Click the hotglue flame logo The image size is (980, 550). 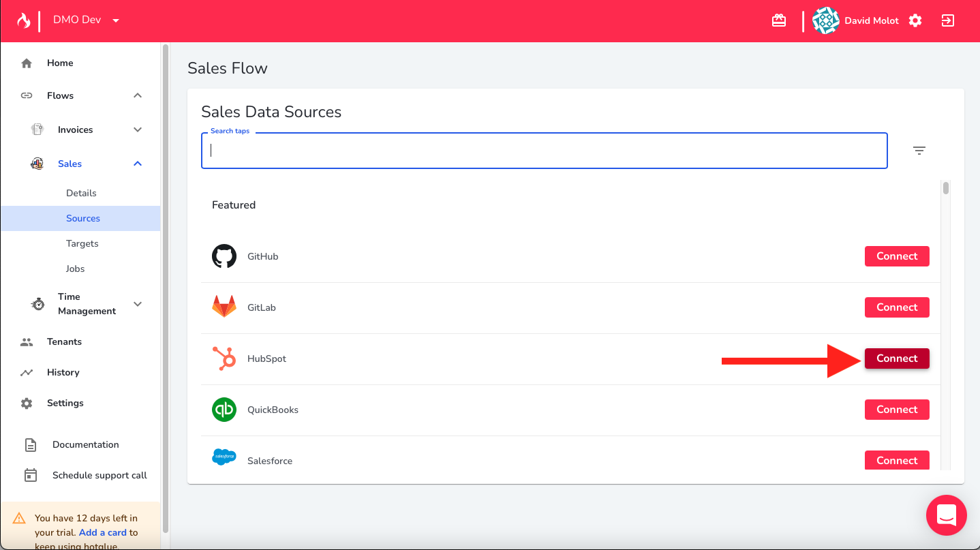point(24,20)
